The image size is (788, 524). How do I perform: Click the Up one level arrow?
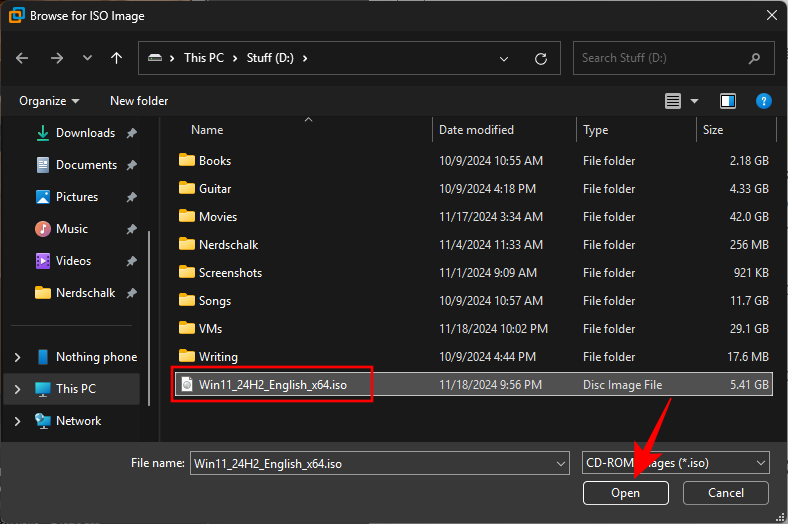pyautogui.click(x=116, y=58)
